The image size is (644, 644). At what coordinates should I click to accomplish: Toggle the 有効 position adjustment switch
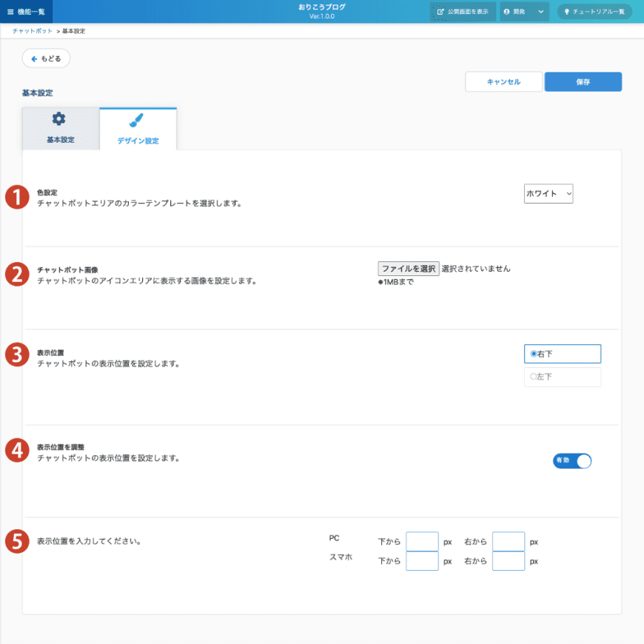tap(572, 461)
